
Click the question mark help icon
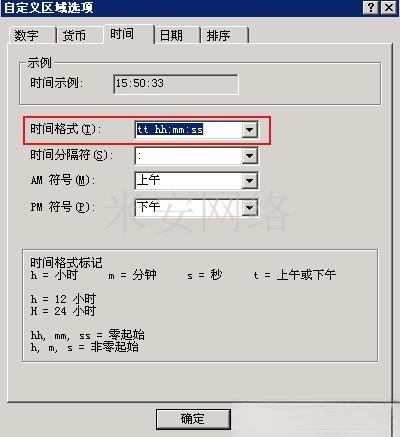pos(371,7)
